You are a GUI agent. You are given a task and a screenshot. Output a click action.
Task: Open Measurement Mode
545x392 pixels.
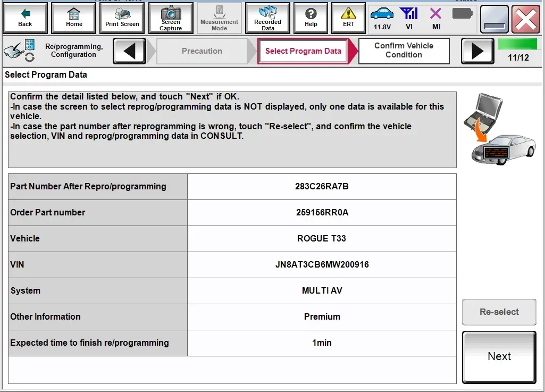tap(219, 18)
